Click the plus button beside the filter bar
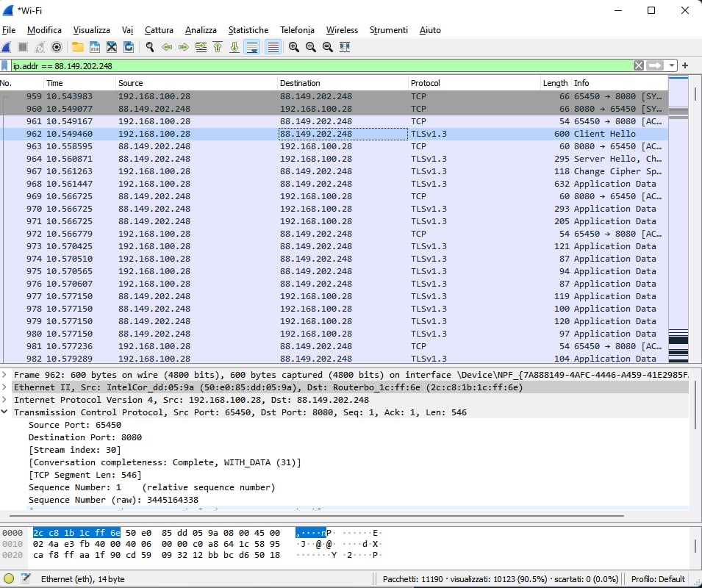The image size is (702, 588). click(x=685, y=65)
